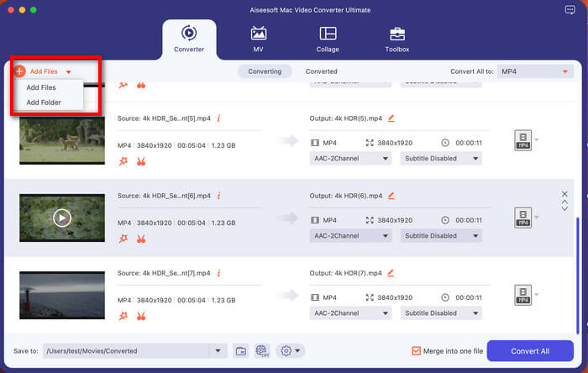Choose Add Folder from dropdown menu
This screenshot has height=373, width=588.
pos(44,102)
